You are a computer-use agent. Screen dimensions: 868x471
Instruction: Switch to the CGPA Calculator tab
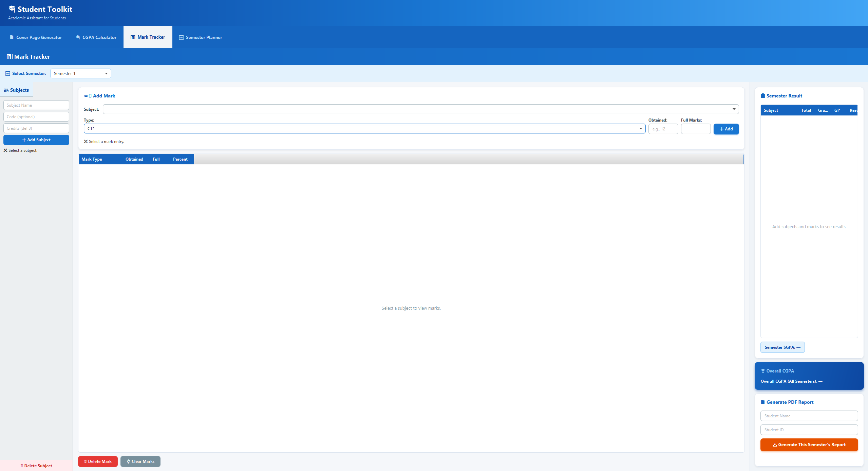pos(96,37)
